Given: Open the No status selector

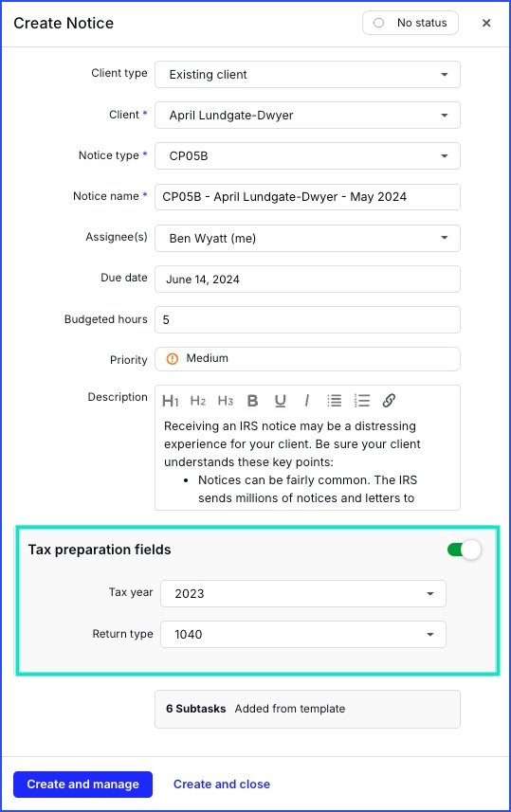Looking at the screenshot, I should click(x=411, y=23).
